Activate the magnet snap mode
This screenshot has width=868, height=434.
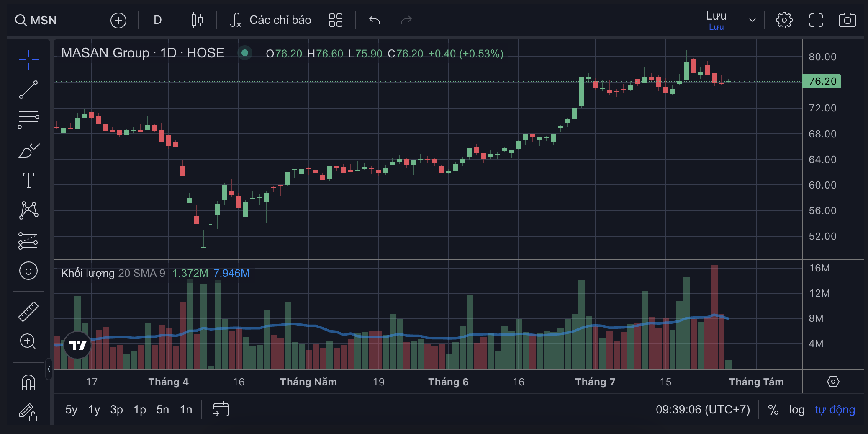[x=28, y=382]
